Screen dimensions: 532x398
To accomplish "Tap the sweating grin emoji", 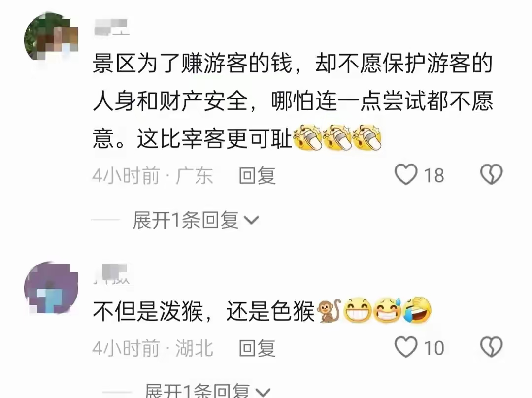I will point(388,310).
